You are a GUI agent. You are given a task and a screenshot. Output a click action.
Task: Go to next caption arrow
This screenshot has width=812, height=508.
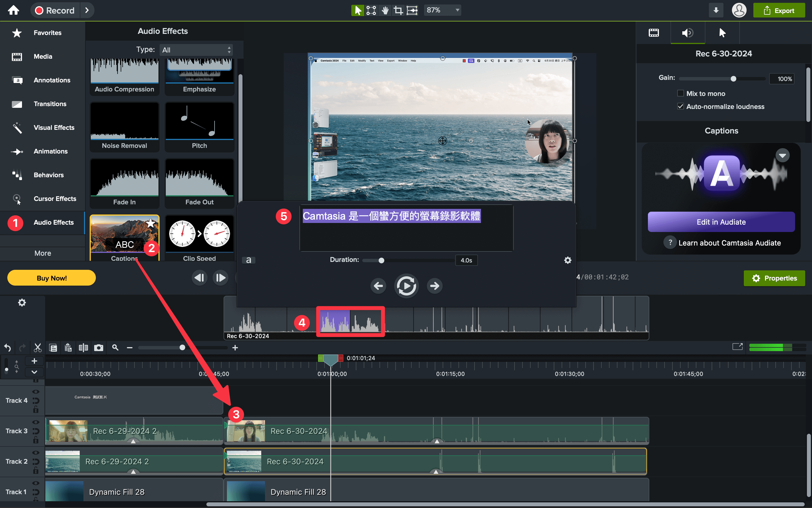pos(434,286)
